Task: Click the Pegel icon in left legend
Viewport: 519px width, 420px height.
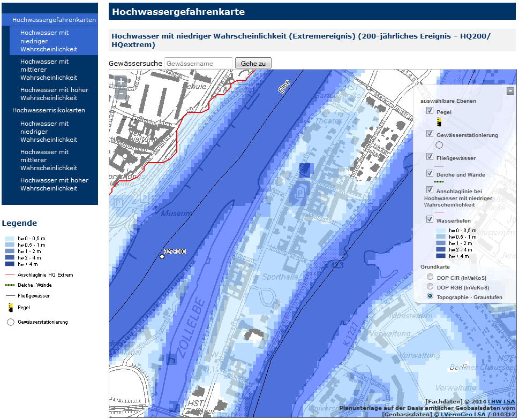Action: (10, 308)
